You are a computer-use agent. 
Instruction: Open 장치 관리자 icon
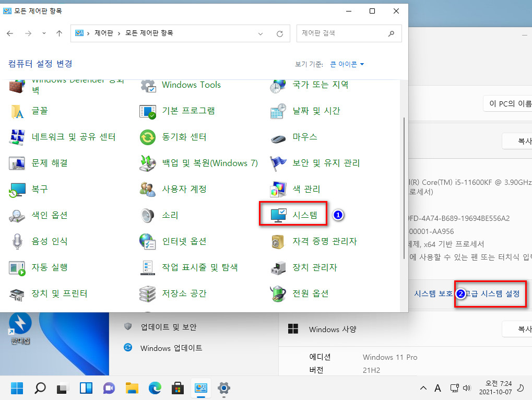(278, 267)
